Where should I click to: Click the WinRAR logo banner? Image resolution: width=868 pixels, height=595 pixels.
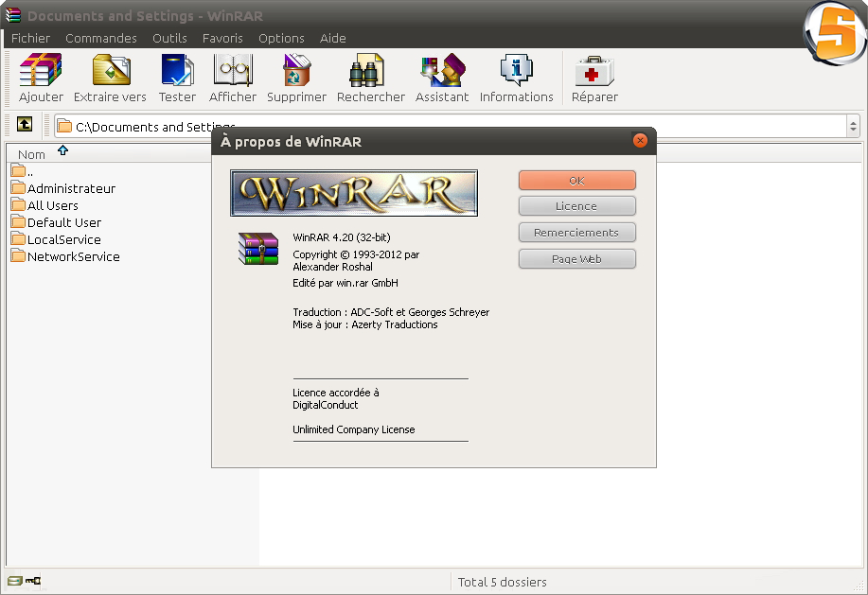coord(354,193)
